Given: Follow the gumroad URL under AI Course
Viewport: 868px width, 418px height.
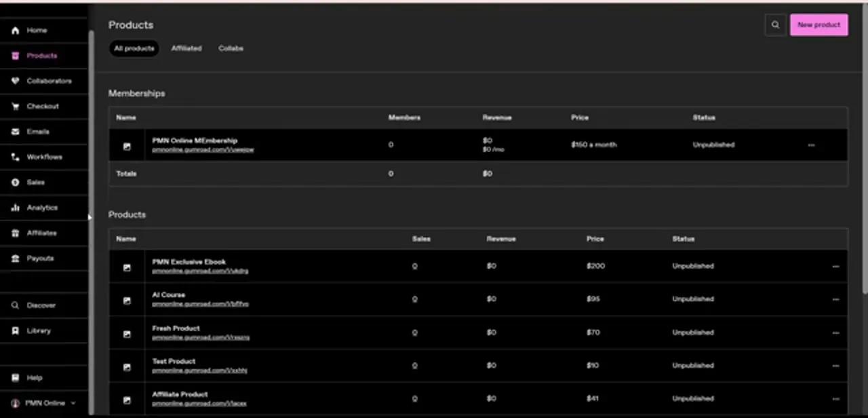Looking at the screenshot, I should pos(200,304).
